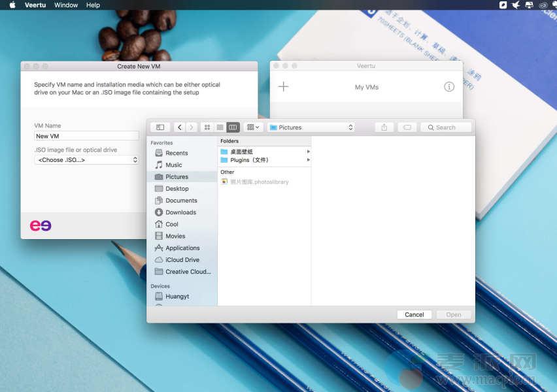Switch to icon grid view
557x392 pixels.
coord(207,127)
